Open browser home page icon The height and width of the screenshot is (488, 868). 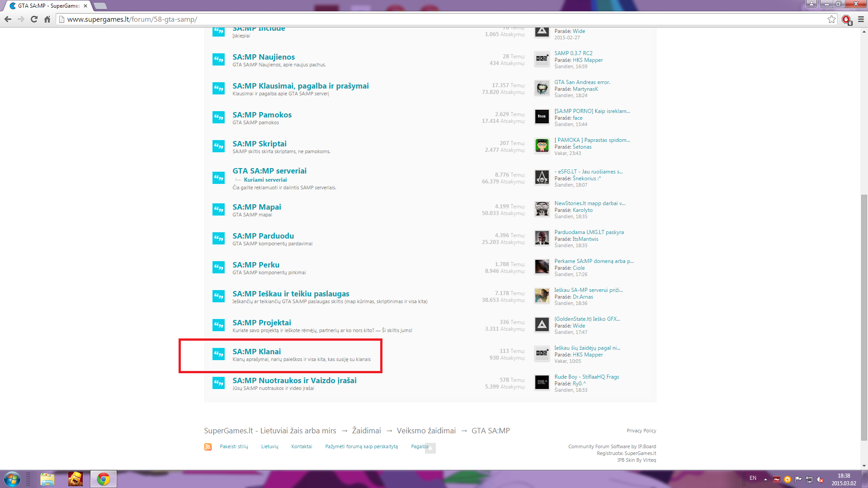(x=47, y=19)
